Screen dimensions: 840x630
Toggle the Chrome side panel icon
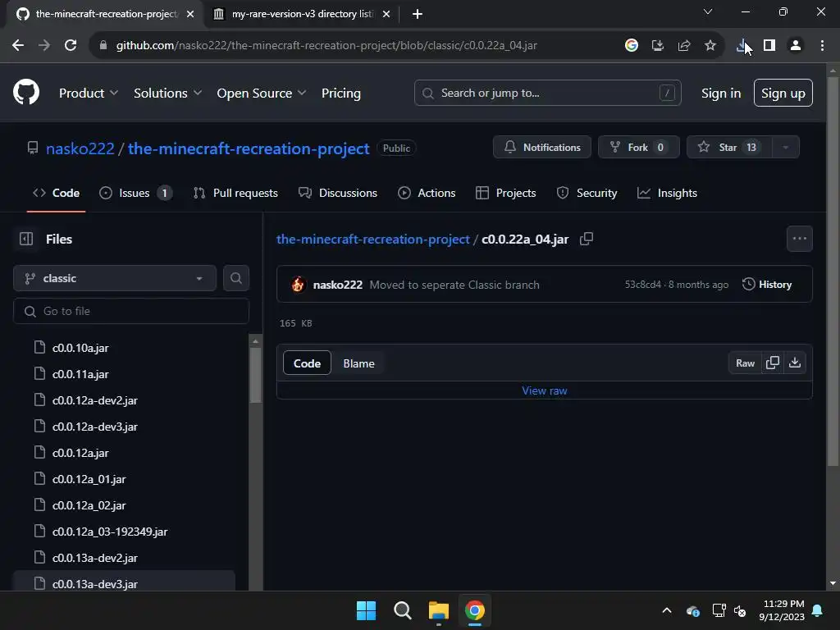pyautogui.click(x=769, y=46)
